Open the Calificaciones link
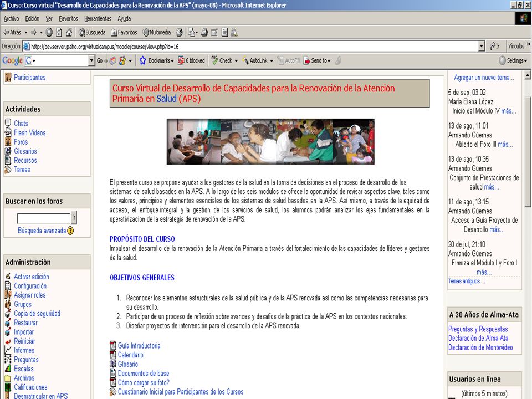 pyautogui.click(x=30, y=387)
